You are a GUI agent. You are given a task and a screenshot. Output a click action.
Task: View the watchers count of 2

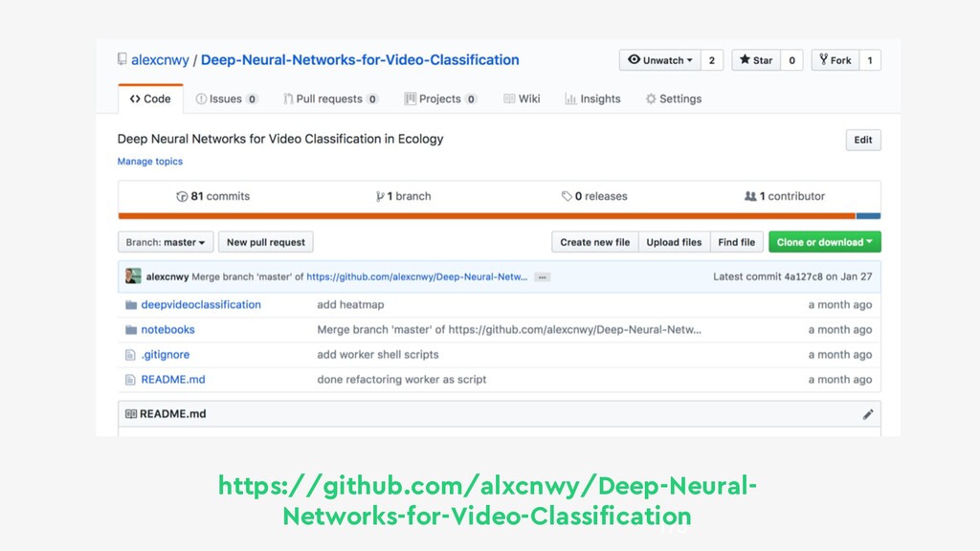tap(712, 60)
